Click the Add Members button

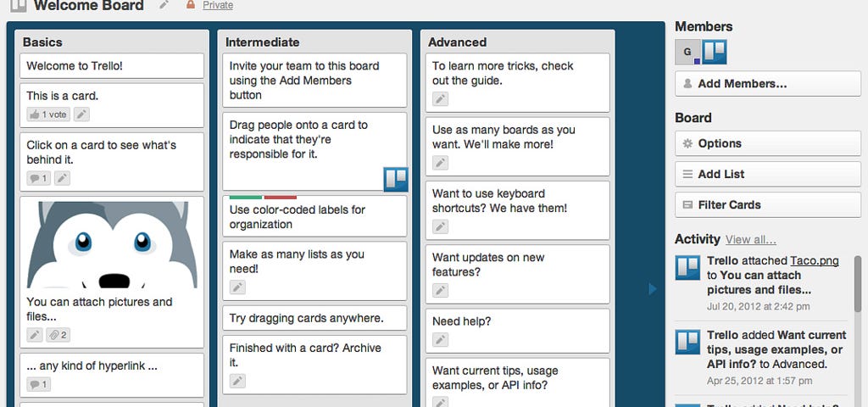tap(768, 84)
